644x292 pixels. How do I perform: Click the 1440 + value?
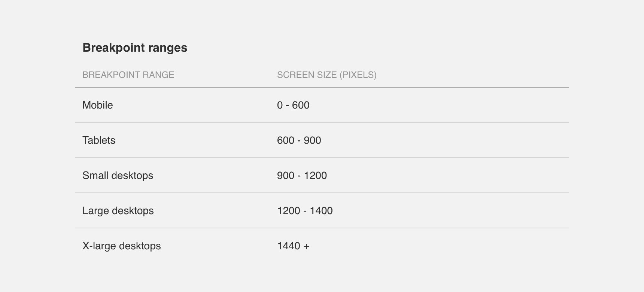294,246
